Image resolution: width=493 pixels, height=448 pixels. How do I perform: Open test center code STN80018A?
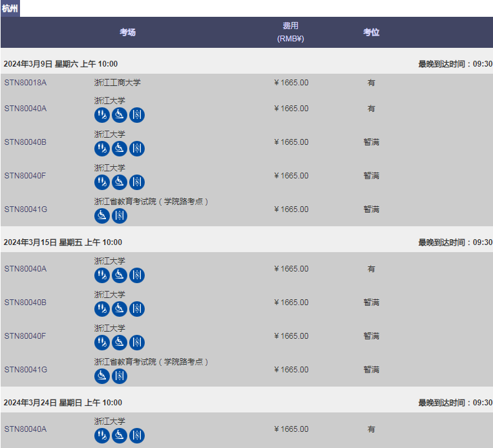point(25,83)
